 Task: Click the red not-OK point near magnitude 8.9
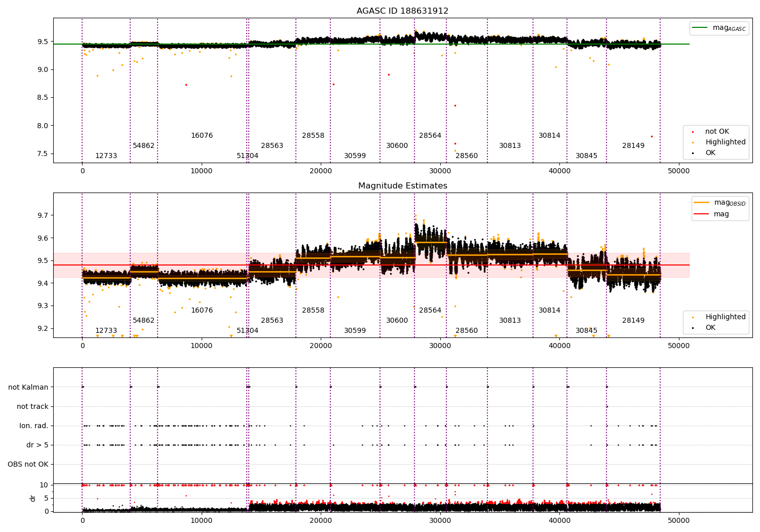(389, 74)
